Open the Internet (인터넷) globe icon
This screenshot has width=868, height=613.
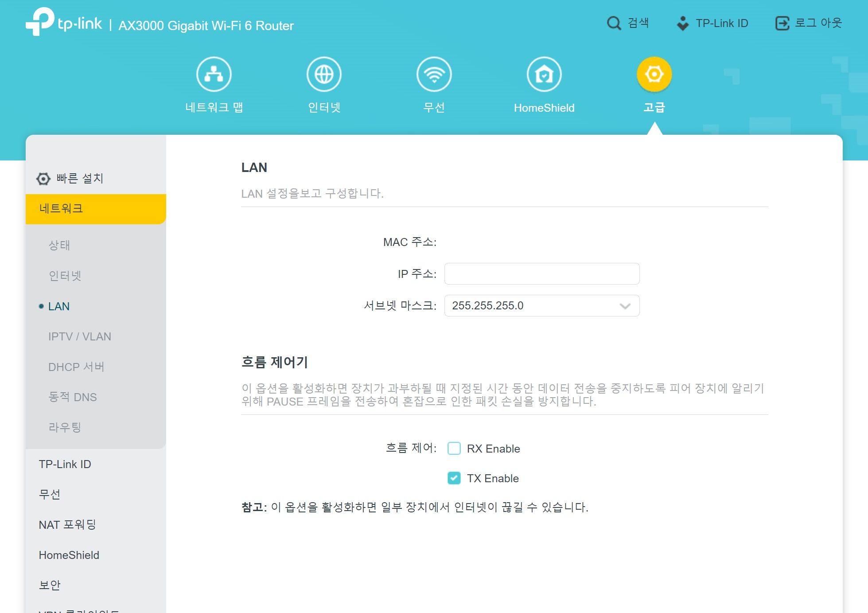pyautogui.click(x=324, y=74)
